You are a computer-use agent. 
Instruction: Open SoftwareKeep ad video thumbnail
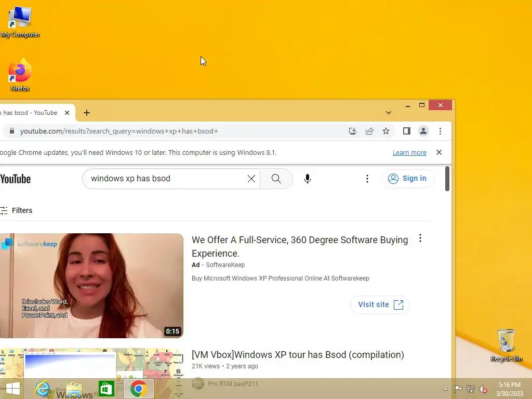point(91,285)
